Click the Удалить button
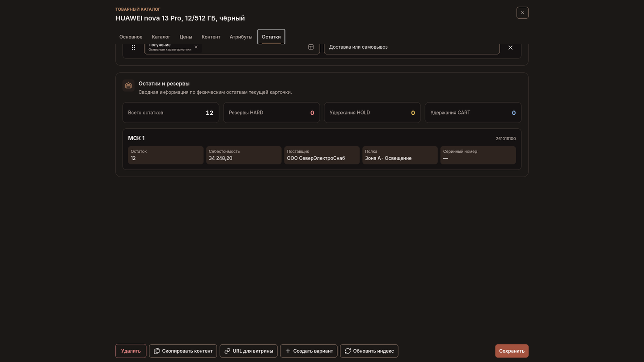Screen dimensions: 644x362 click(x=131, y=351)
